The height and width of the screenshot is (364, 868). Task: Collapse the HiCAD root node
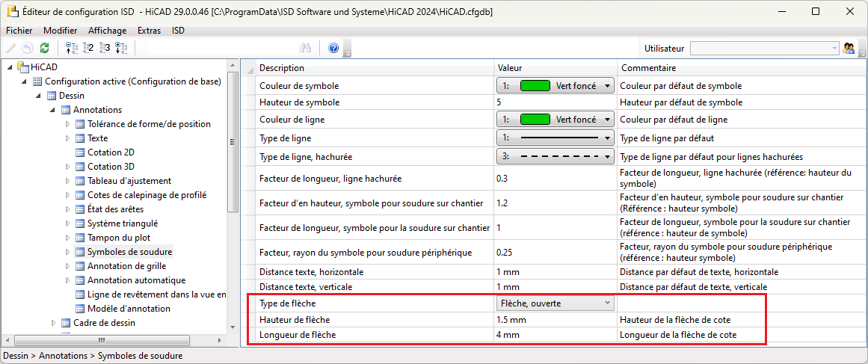(x=11, y=67)
